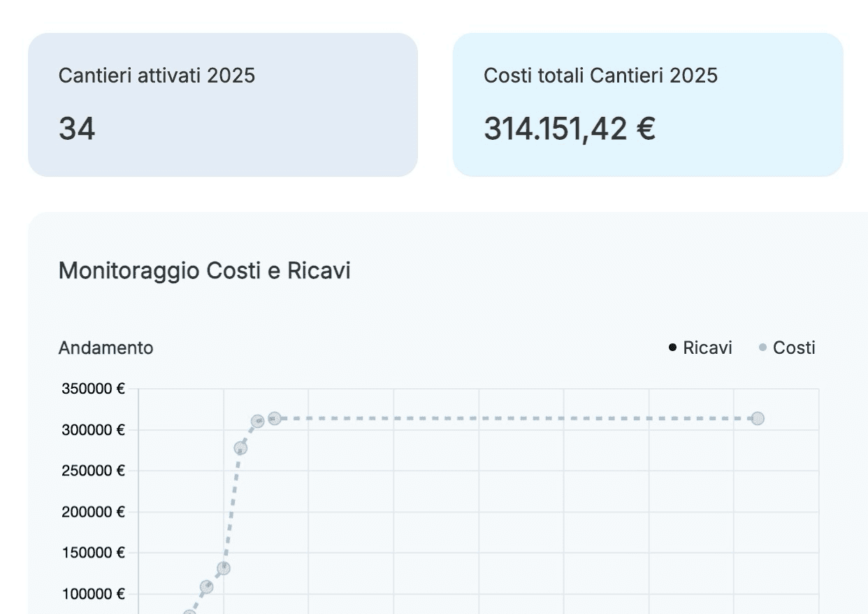Click the value 34 for active sites
The height and width of the screenshot is (614, 868).
77,129
